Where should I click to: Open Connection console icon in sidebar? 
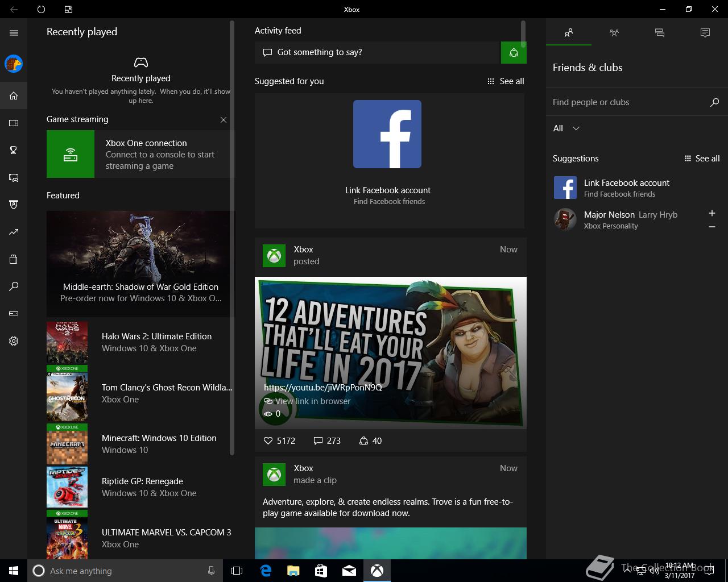[x=14, y=313]
